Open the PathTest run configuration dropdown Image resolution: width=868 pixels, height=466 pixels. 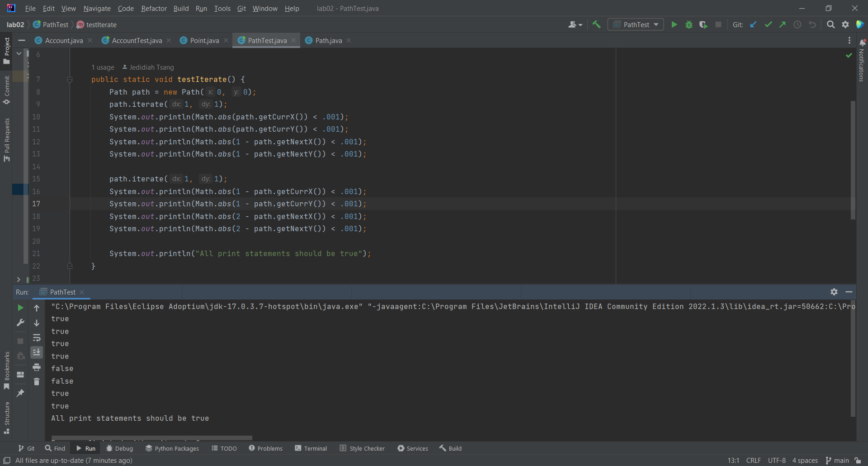[x=636, y=25]
